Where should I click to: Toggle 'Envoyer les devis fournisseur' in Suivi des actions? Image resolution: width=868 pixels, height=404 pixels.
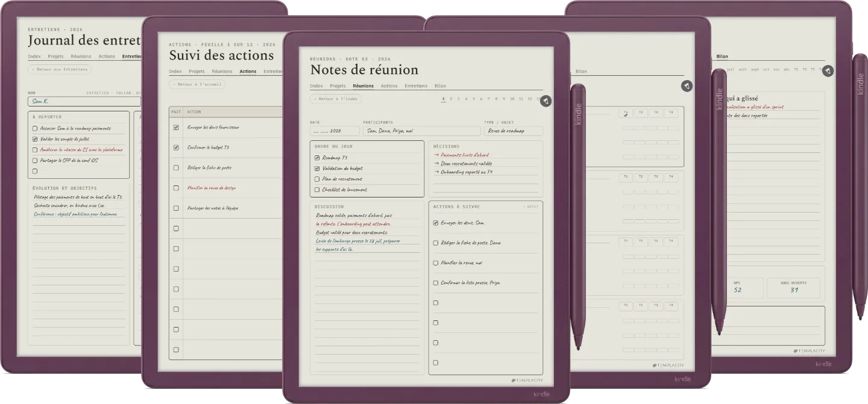[x=176, y=127]
